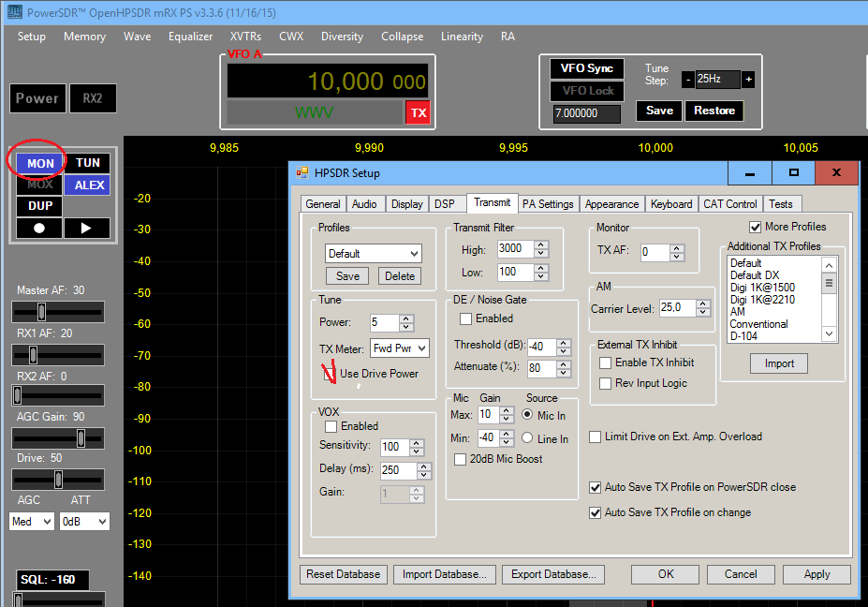This screenshot has width=868, height=607.
Task: Select Mic In source radio button
Action: [x=527, y=415]
